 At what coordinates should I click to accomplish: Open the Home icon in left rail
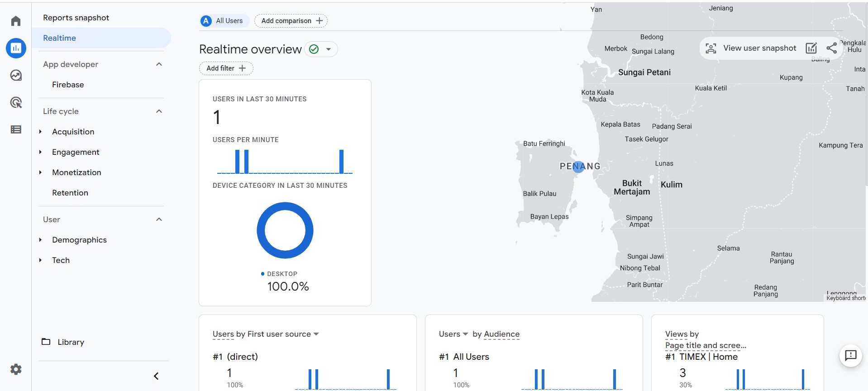tap(16, 21)
